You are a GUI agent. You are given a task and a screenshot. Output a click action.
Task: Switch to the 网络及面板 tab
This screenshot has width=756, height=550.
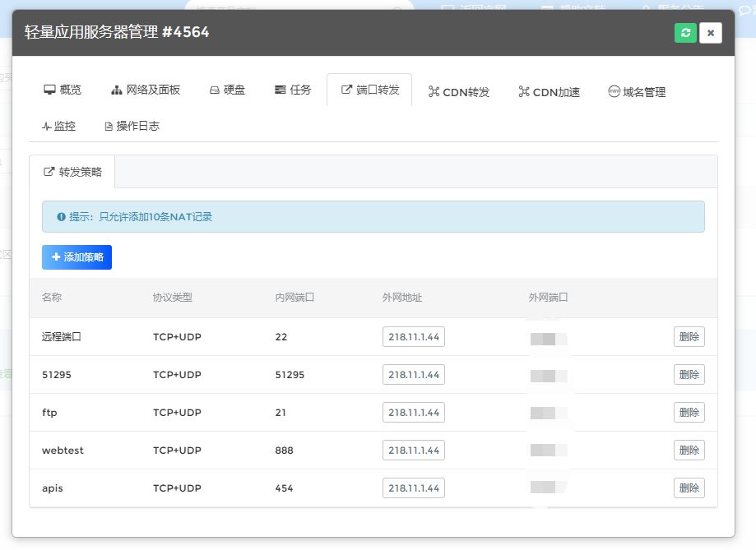point(145,90)
